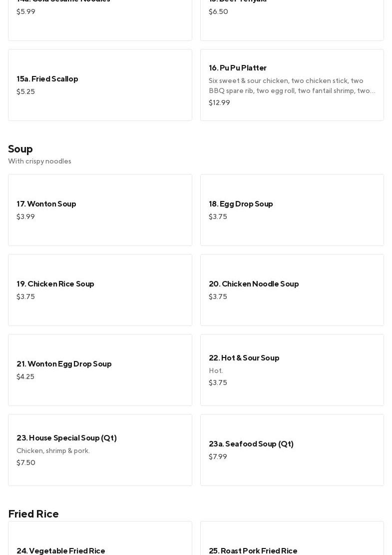
Task: Open the 18. Egg Drop Soup item
Action: (x=292, y=209)
